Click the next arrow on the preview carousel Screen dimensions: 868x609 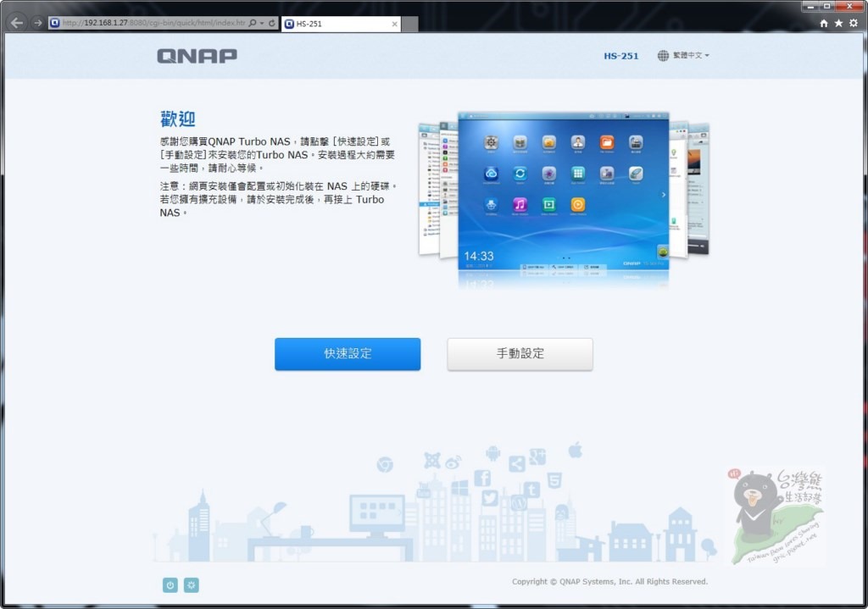(663, 195)
